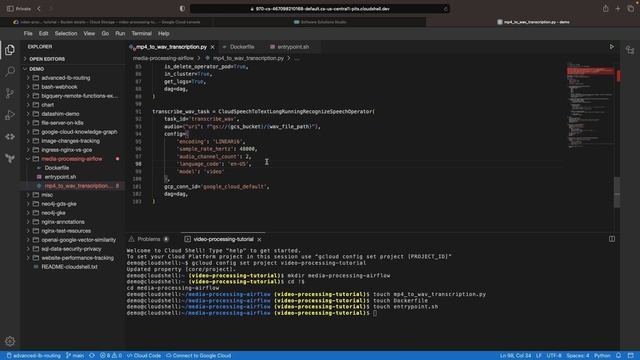Click the UTF-8 encoding indicator

tap(553, 356)
